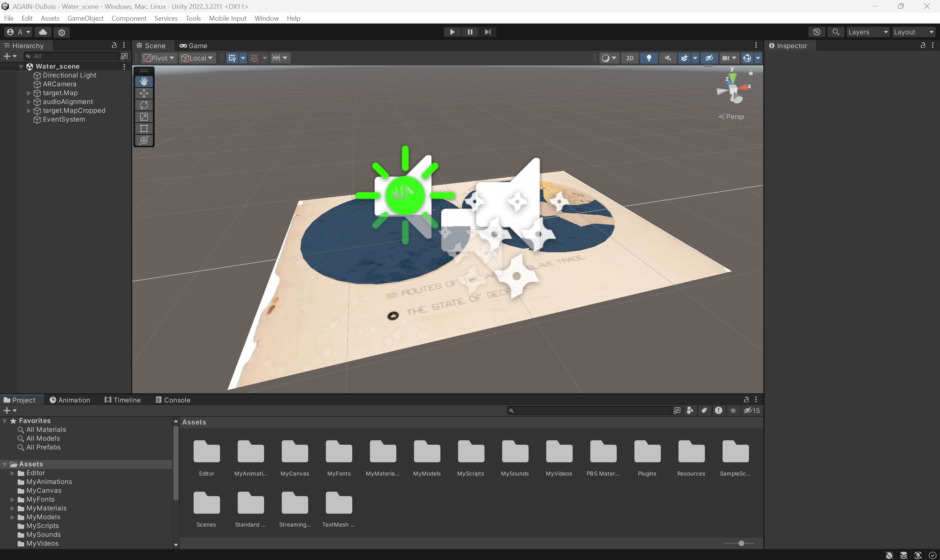This screenshot has height=560, width=940.
Task: Open the Undo History icon
Action: pyautogui.click(x=817, y=32)
